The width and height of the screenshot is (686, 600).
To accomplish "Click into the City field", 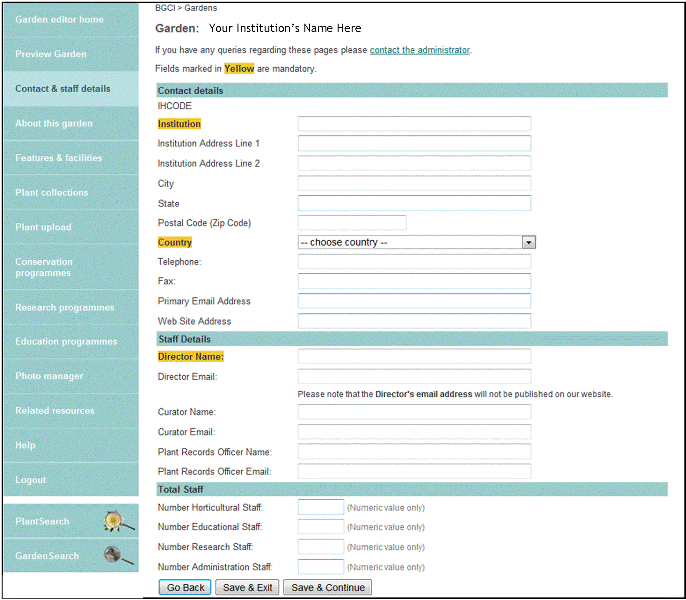I will click(414, 183).
